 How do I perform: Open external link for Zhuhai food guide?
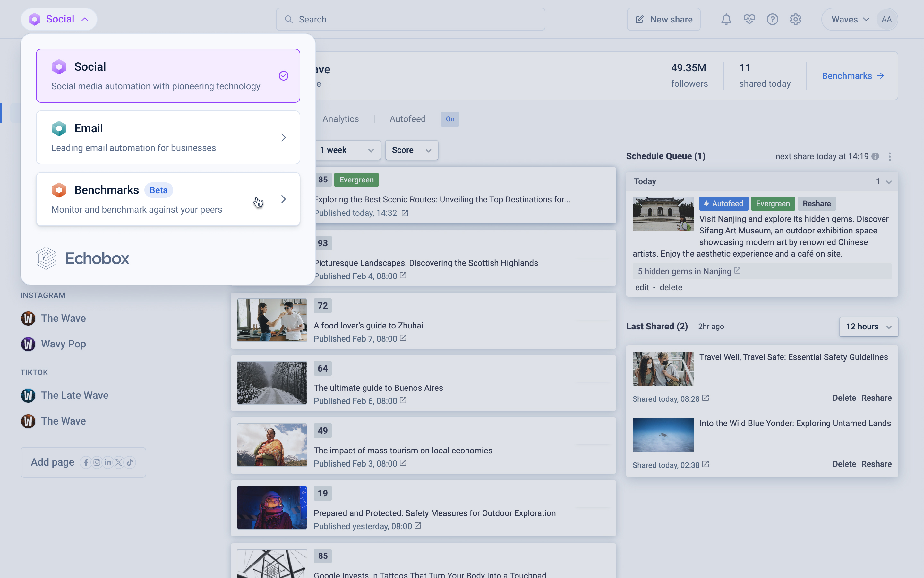pos(403,338)
